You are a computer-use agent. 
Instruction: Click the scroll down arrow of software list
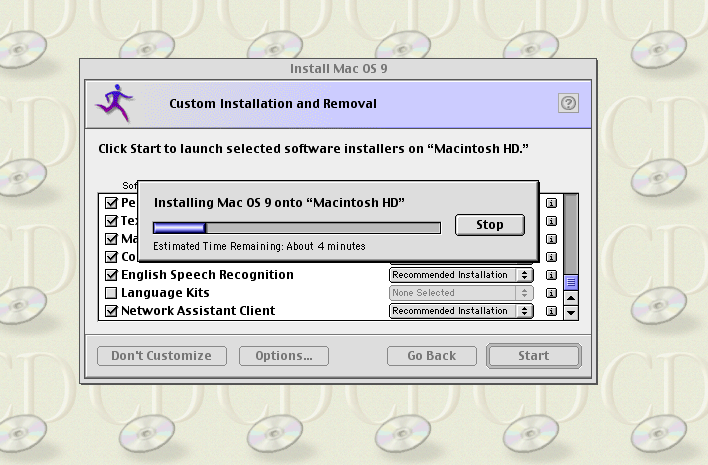[x=571, y=312]
